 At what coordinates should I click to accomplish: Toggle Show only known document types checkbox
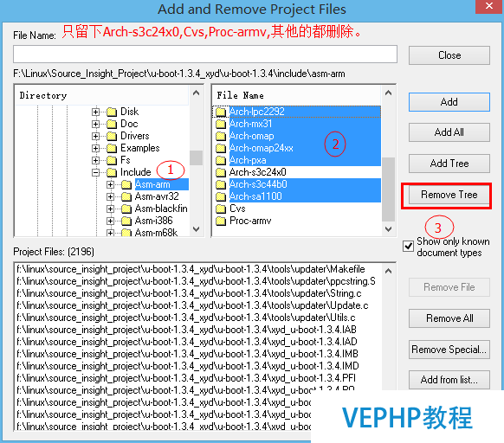click(408, 247)
